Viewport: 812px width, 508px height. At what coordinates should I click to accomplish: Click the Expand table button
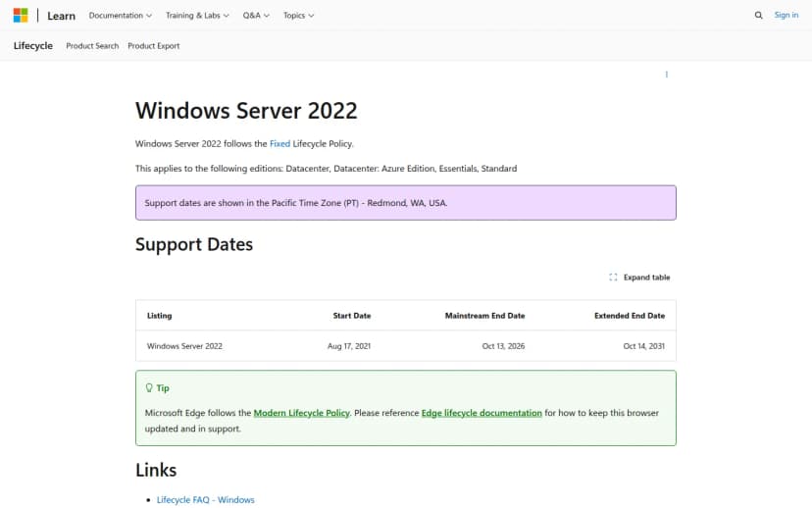[x=639, y=277]
